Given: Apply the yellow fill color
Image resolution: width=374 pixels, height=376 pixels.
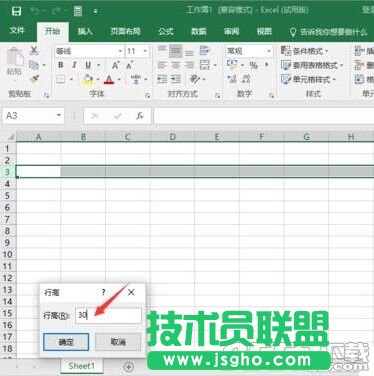Looking at the screenshot, I should tap(88, 80).
